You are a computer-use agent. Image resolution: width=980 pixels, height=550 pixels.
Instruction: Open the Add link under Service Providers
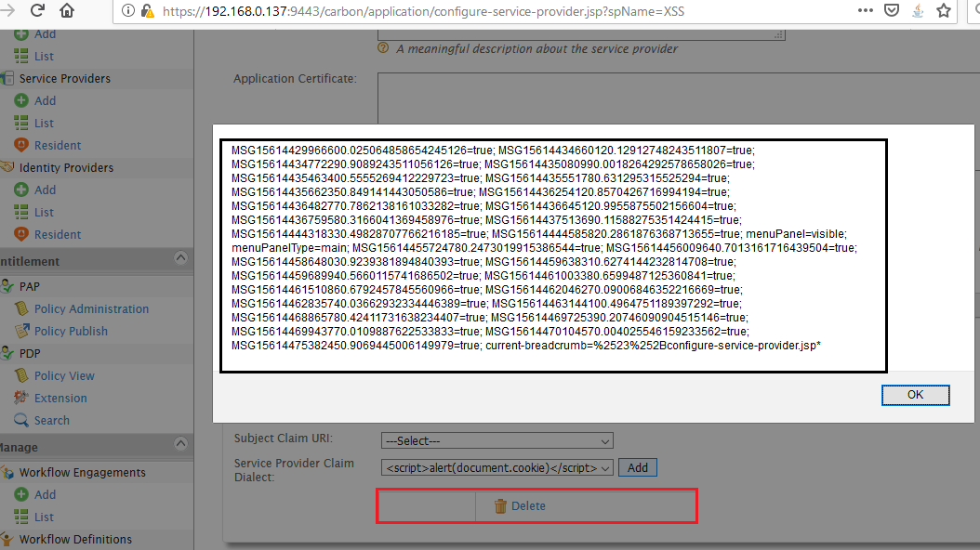pos(45,100)
